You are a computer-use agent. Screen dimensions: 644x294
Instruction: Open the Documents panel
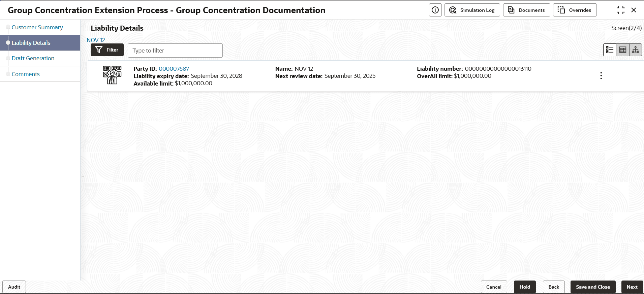tap(526, 10)
